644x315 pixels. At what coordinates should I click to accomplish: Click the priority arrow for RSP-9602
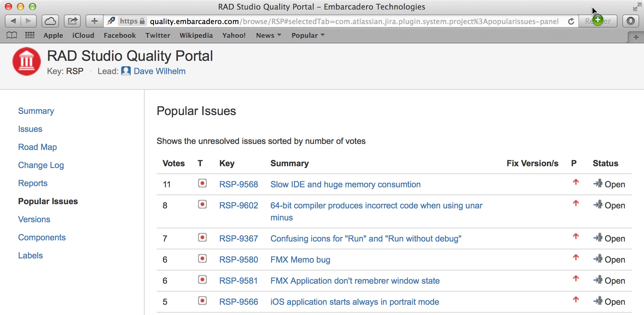coord(576,203)
